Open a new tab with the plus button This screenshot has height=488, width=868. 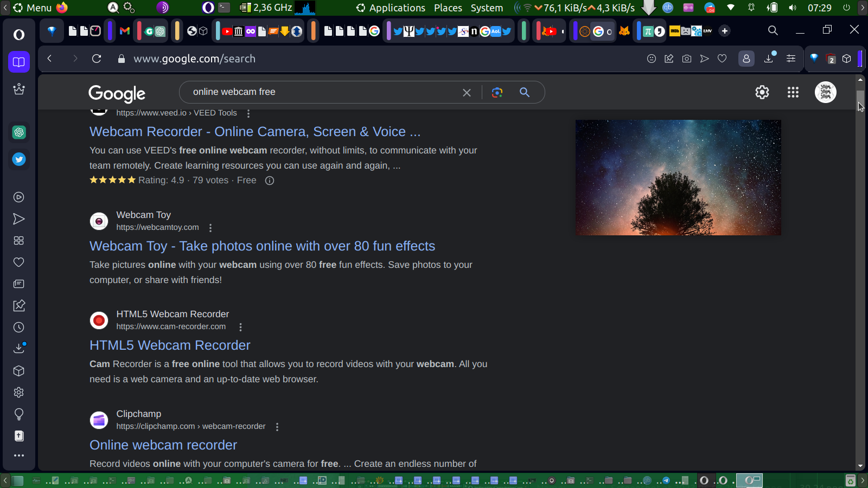[725, 31]
